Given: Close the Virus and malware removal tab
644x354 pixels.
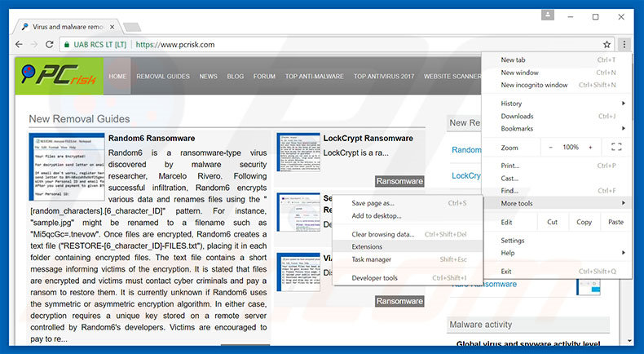Looking at the screenshot, I should tap(112, 27).
